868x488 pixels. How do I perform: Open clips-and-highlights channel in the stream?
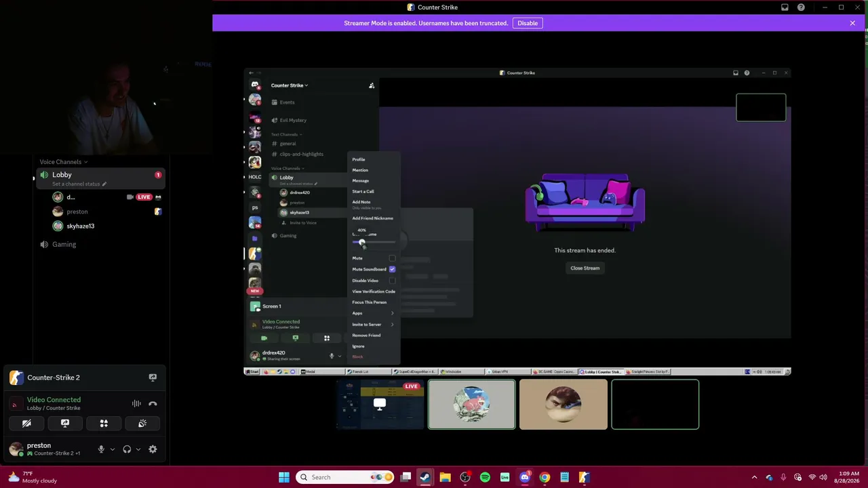(301, 154)
